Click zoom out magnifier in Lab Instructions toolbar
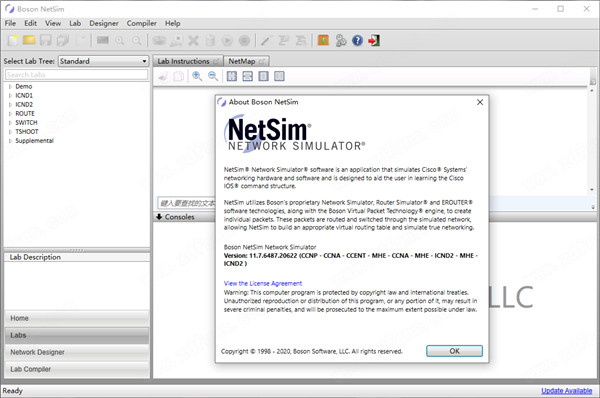This screenshot has height=398, width=600. 213,76
